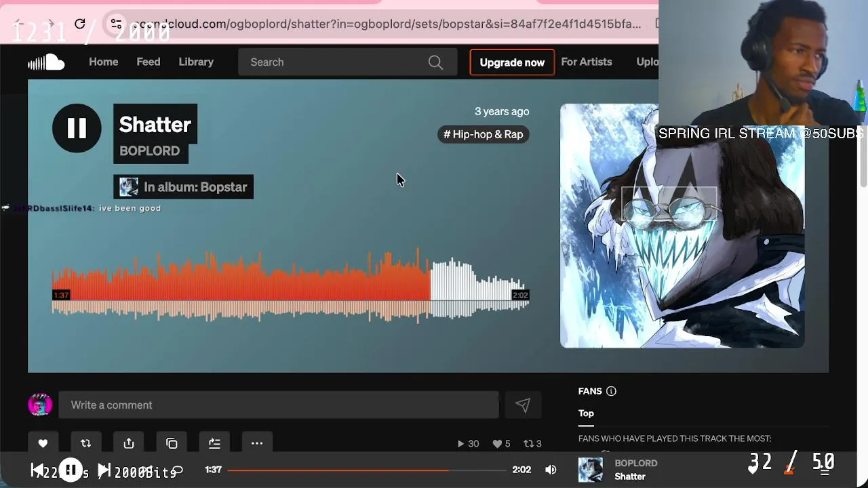Skip to next track in player bar
The height and width of the screenshot is (488, 868).
(104, 470)
